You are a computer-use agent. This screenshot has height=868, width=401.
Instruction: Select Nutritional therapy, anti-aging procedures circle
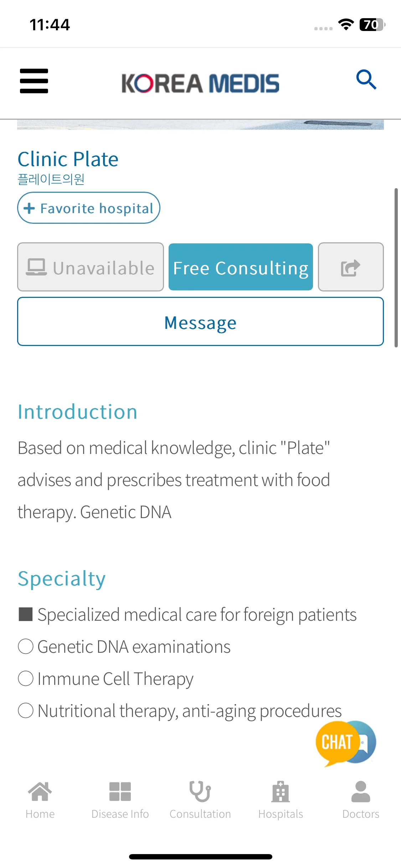[x=26, y=711]
